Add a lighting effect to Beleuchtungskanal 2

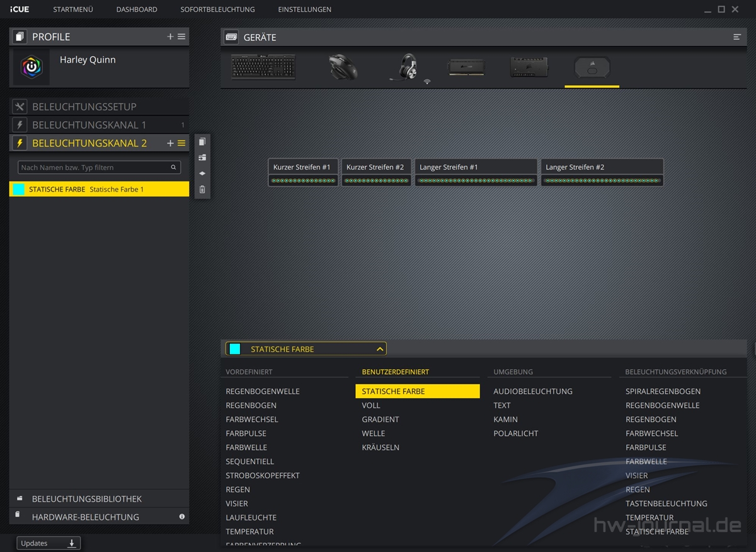170,143
